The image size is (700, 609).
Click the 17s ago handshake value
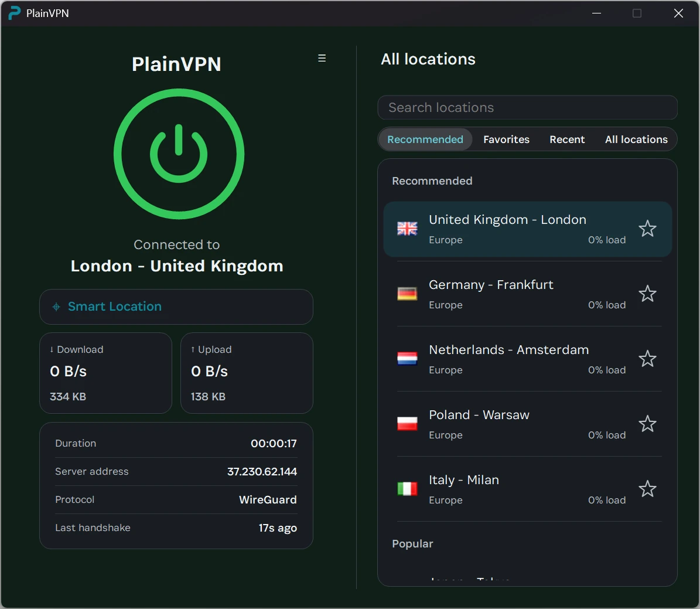coord(278,528)
